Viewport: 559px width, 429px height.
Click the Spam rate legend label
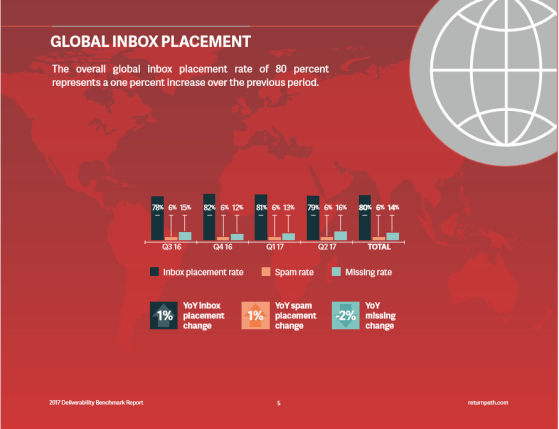click(294, 272)
